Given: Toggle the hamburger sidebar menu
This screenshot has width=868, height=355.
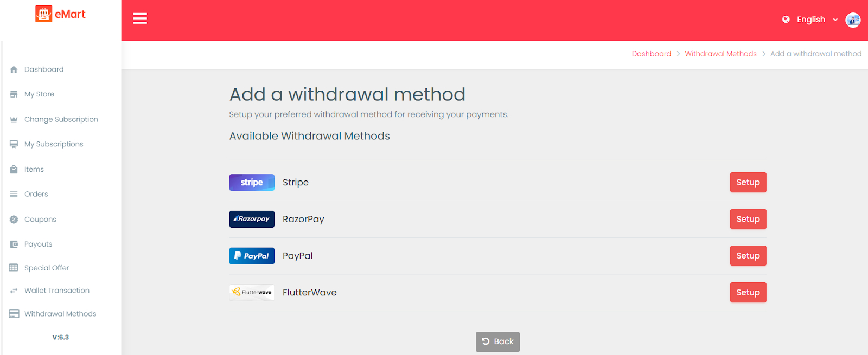Looking at the screenshot, I should point(140,18).
